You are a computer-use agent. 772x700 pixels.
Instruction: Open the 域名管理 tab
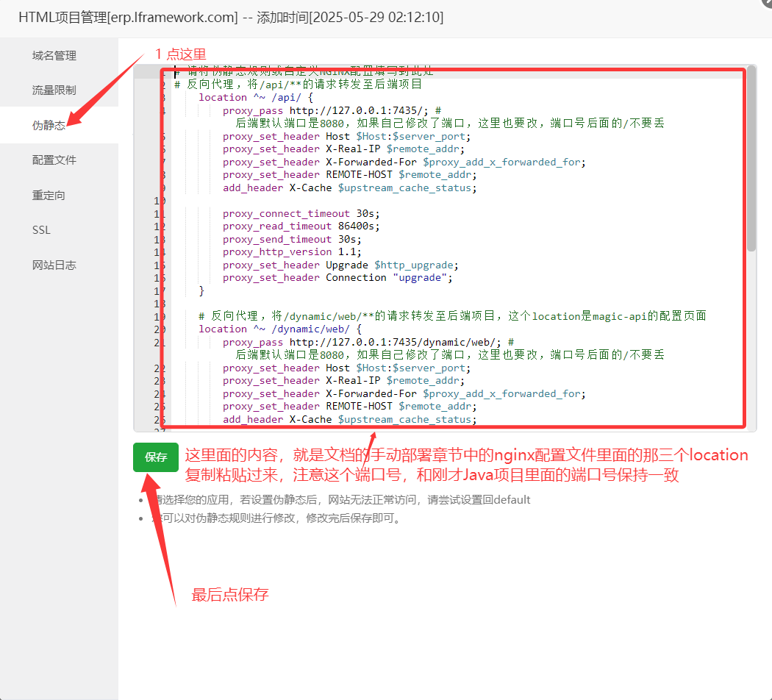(54, 56)
